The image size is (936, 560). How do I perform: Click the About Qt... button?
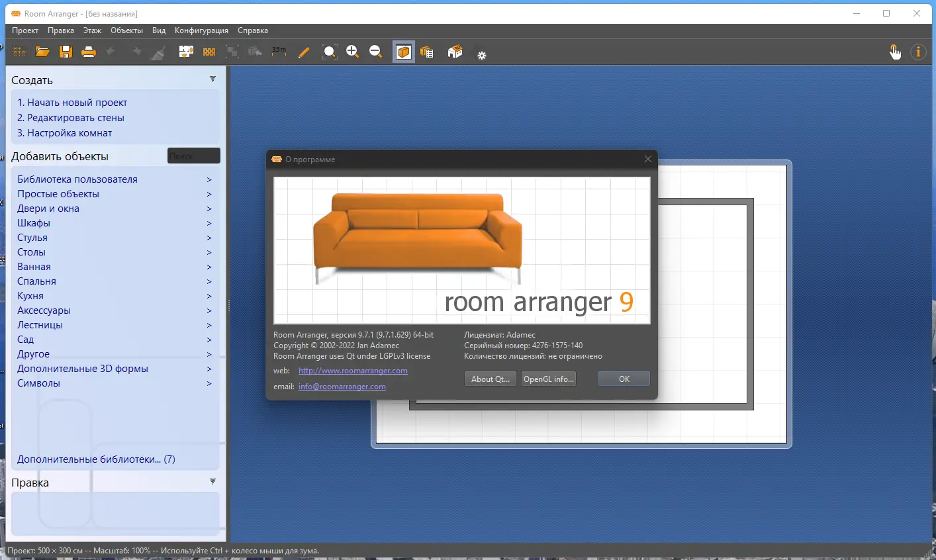491,379
